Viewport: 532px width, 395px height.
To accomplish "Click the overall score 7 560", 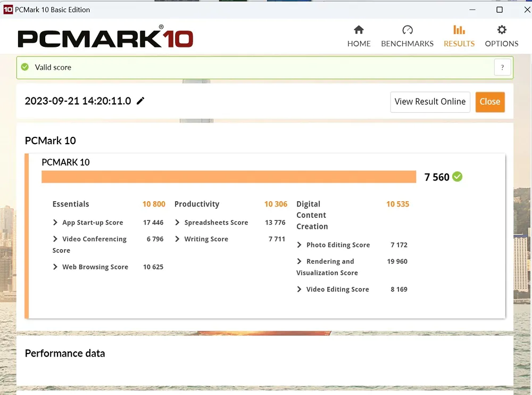I will 437,177.
